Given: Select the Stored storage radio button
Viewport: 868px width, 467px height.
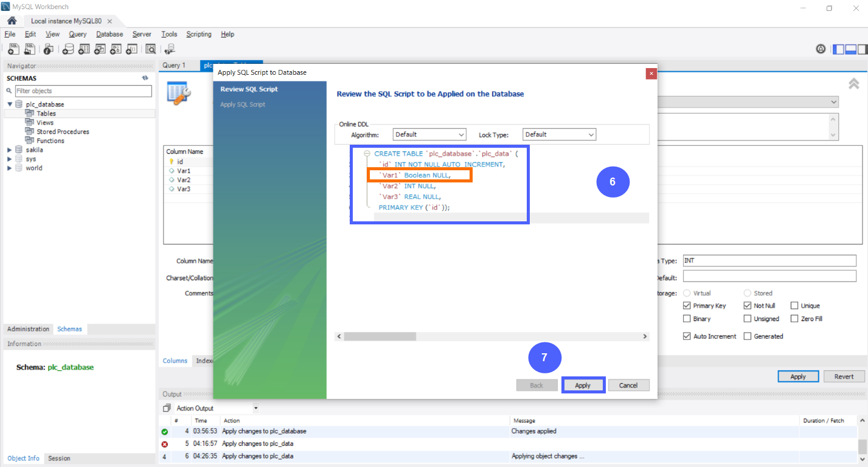Looking at the screenshot, I should pyautogui.click(x=748, y=293).
